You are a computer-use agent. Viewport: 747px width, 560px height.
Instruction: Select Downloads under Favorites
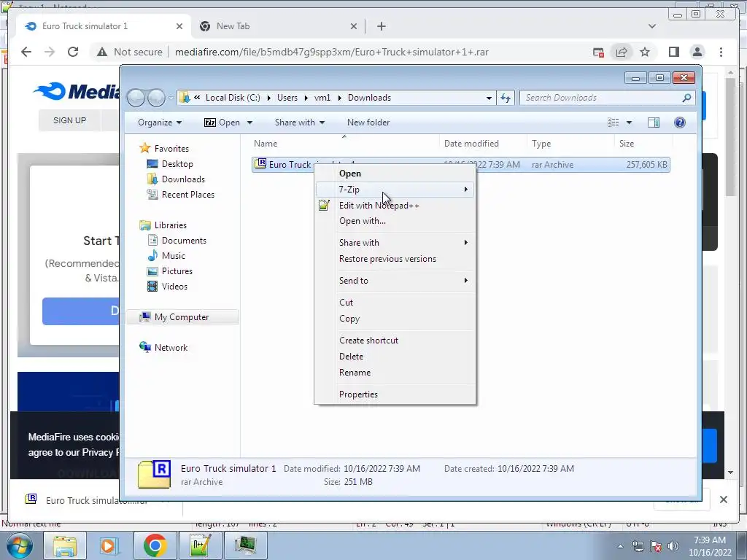point(183,179)
